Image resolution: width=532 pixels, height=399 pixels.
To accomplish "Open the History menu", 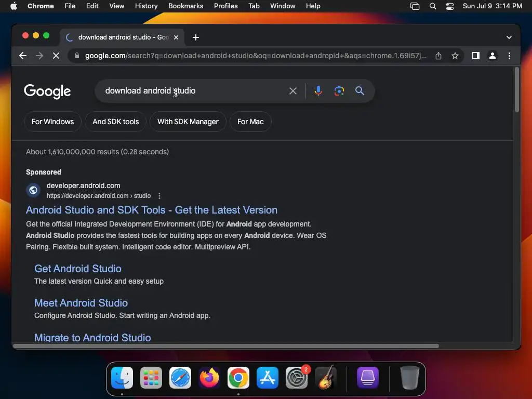I will click(x=146, y=6).
